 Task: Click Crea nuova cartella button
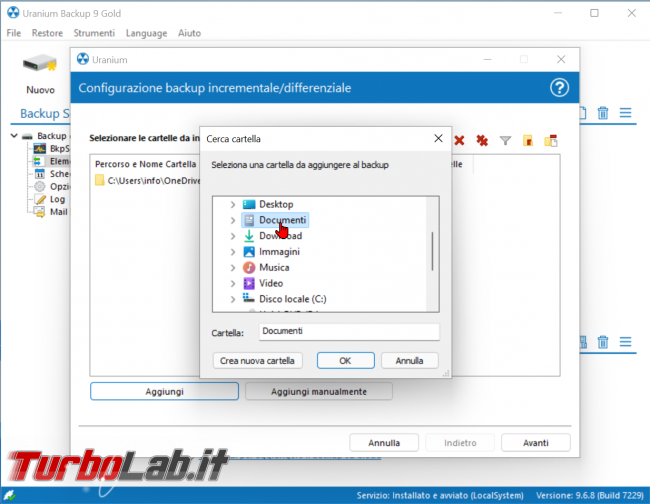pos(257,361)
